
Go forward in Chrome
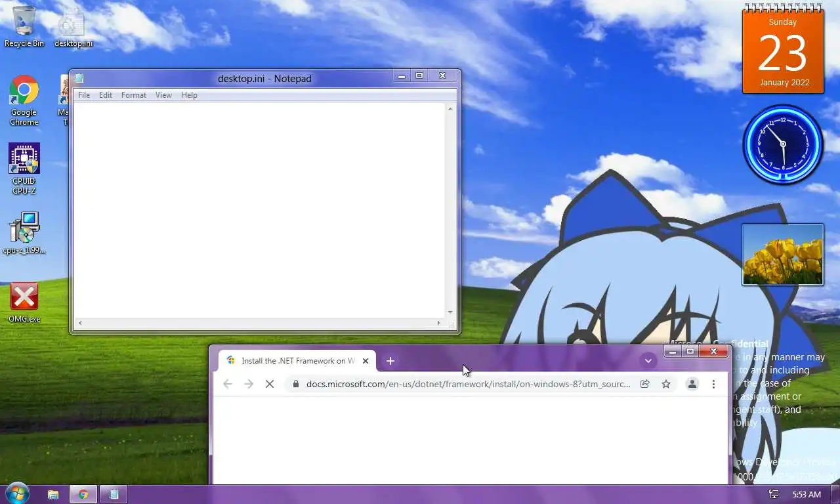[x=249, y=384]
